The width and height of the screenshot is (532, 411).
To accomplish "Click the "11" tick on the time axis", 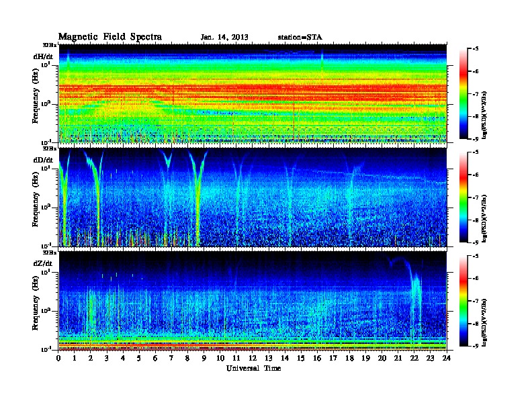I will point(236,359).
